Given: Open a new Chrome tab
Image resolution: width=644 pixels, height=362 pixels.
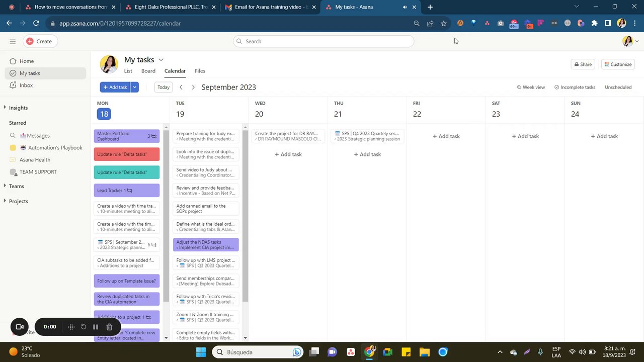Looking at the screenshot, I should pyautogui.click(x=430, y=7).
